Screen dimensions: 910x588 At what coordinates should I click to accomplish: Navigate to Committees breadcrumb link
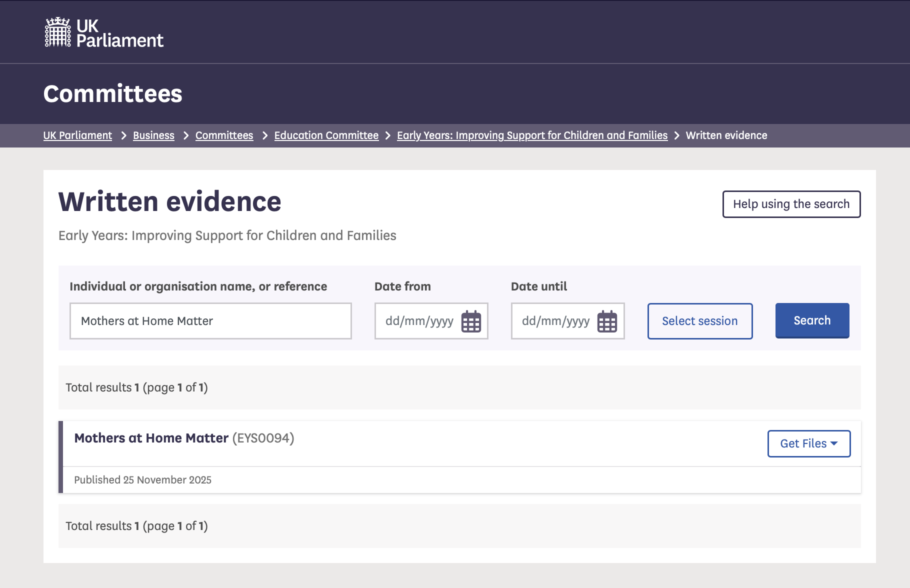coord(224,135)
